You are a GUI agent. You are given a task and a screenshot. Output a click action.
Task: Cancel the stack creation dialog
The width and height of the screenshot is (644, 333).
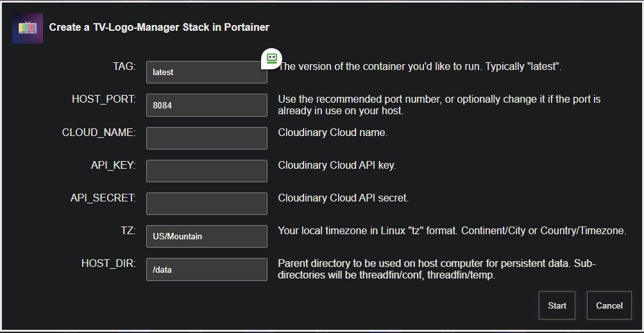609,305
